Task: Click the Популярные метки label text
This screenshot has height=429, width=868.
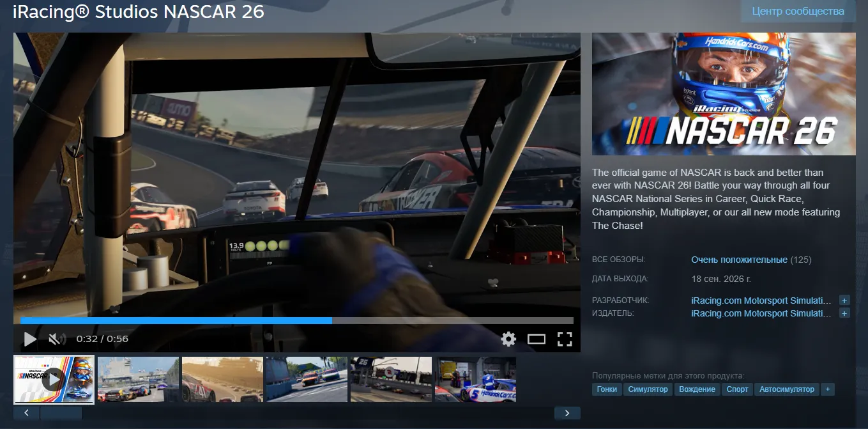Action: point(669,375)
